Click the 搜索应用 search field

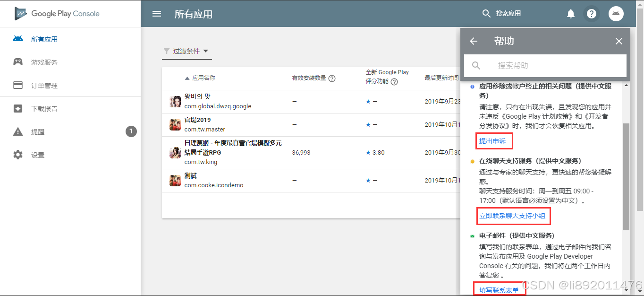[508, 14]
